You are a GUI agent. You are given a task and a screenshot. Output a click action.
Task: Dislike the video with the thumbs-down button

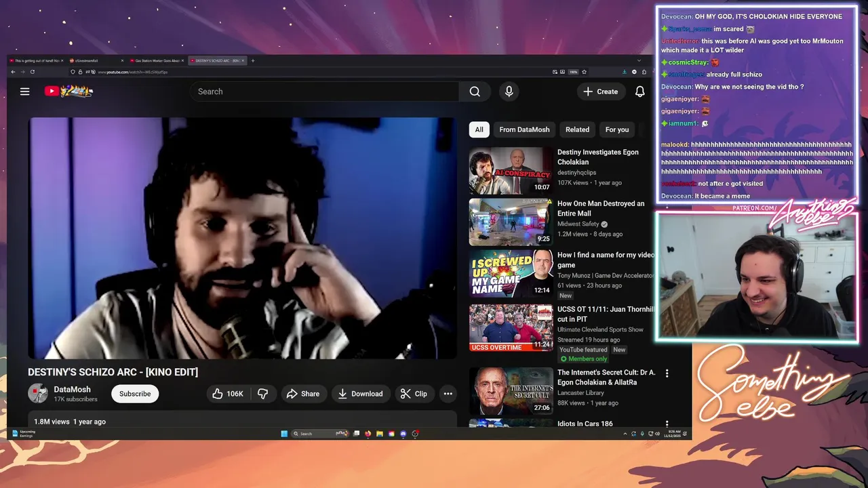click(262, 394)
